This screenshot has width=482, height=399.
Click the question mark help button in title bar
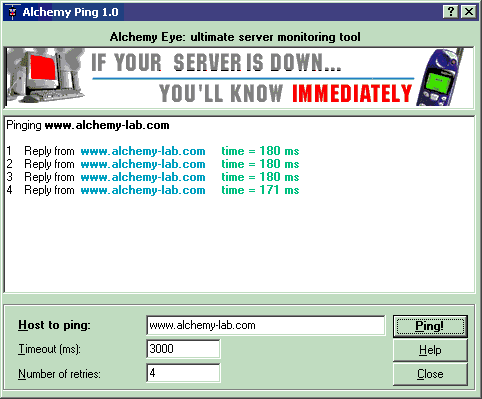tap(450, 12)
